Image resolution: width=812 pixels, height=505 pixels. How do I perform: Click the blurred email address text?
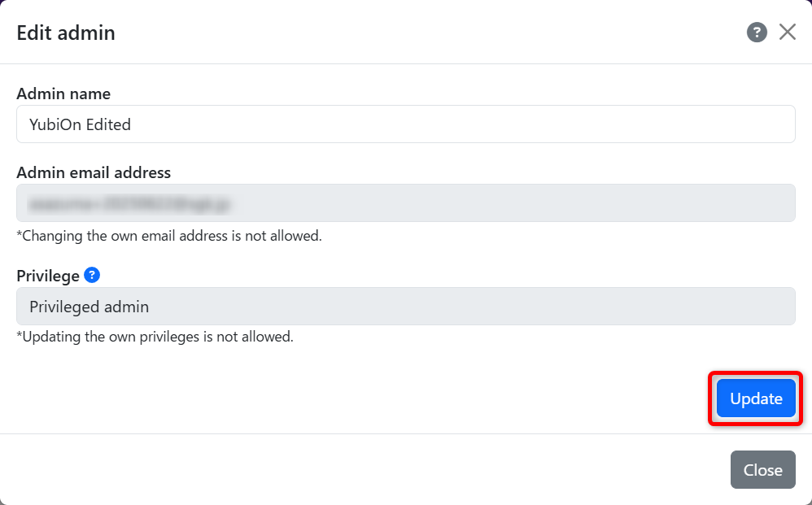pos(129,204)
